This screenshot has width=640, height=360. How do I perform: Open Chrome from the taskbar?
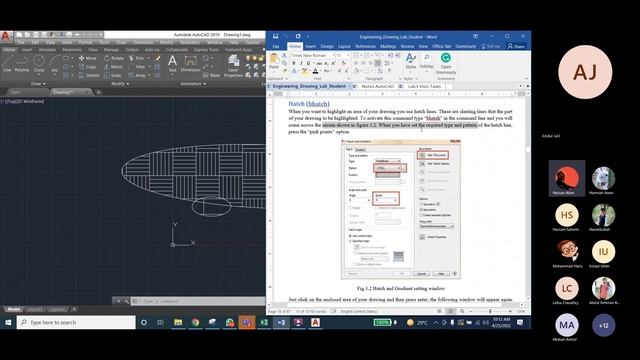point(196,322)
